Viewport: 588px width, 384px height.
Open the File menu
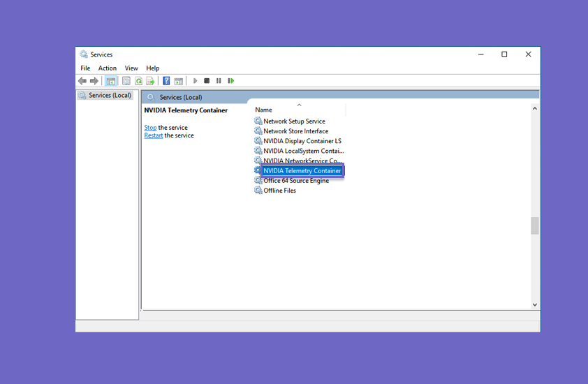coord(85,68)
